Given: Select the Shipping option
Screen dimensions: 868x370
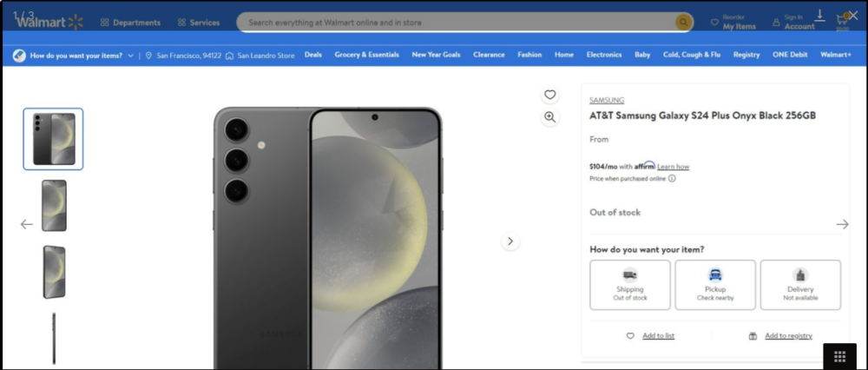Looking at the screenshot, I should (630, 285).
